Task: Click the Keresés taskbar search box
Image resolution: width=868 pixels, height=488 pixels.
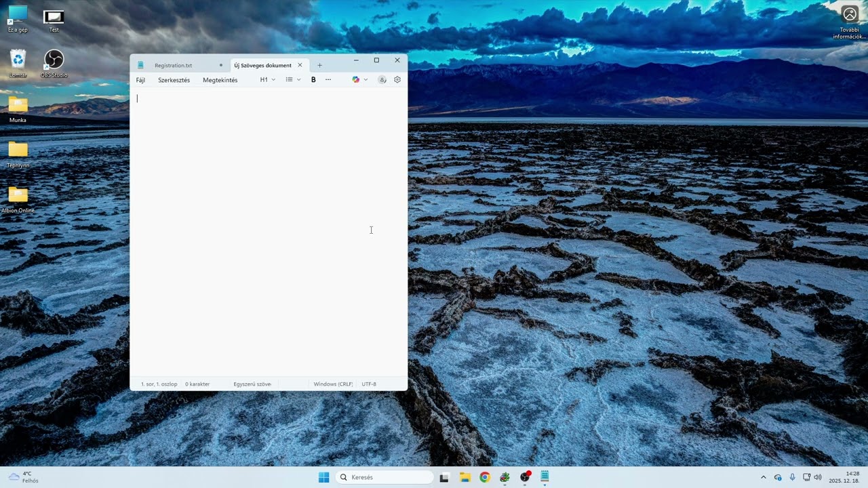Action: tap(384, 477)
